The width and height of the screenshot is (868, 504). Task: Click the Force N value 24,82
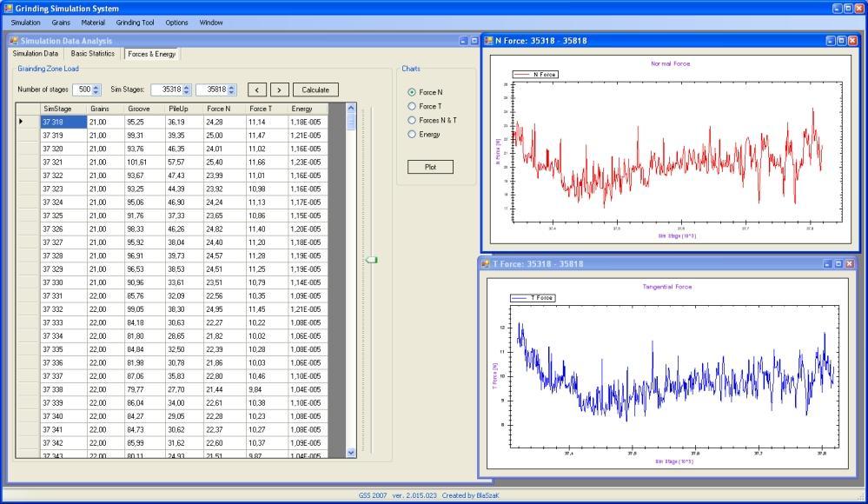(x=225, y=229)
